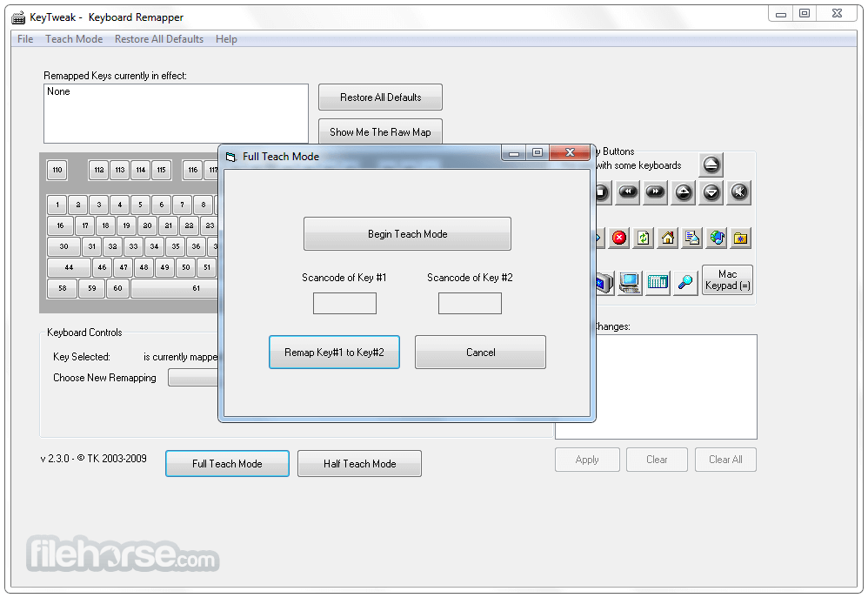The image size is (868, 598).
Task: Click the My Computer desktop icon button
Action: pyautogui.click(x=630, y=283)
